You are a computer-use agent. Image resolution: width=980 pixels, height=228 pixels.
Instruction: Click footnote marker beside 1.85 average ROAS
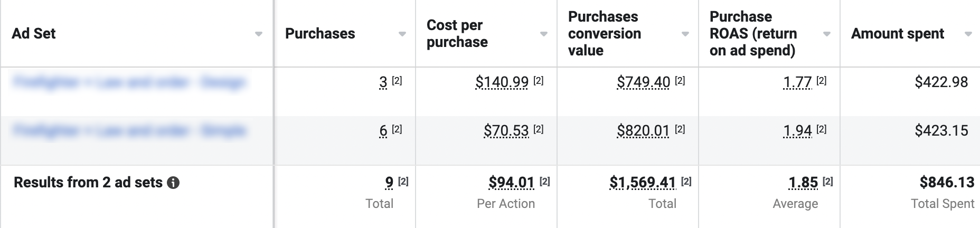(828, 182)
